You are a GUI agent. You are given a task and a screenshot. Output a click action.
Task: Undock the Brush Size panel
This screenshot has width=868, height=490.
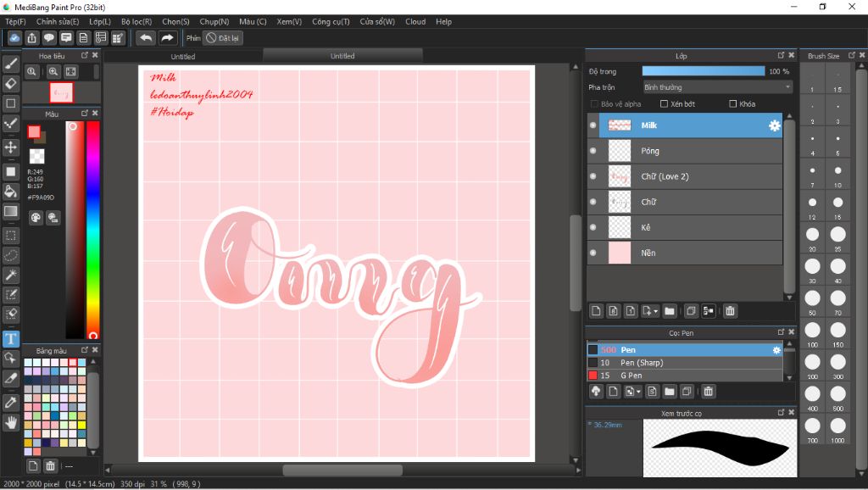click(851, 55)
